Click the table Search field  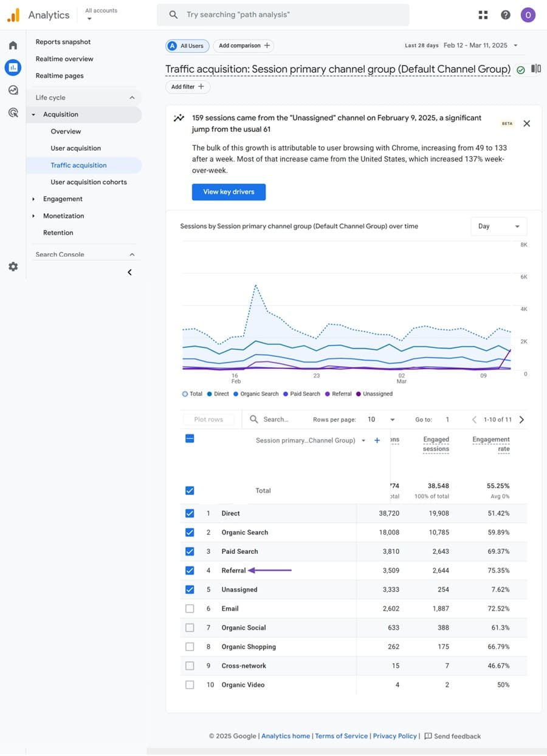point(275,420)
